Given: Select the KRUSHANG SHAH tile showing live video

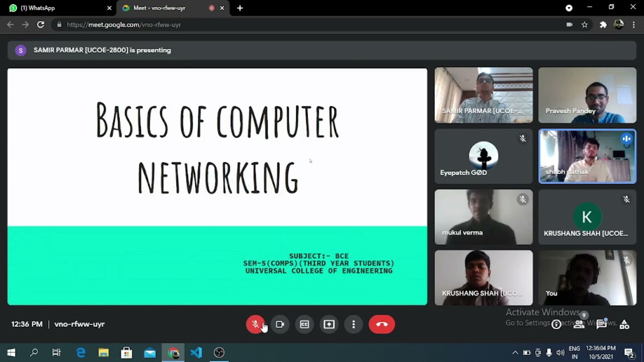Looking at the screenshot, I should pos(484,278).
